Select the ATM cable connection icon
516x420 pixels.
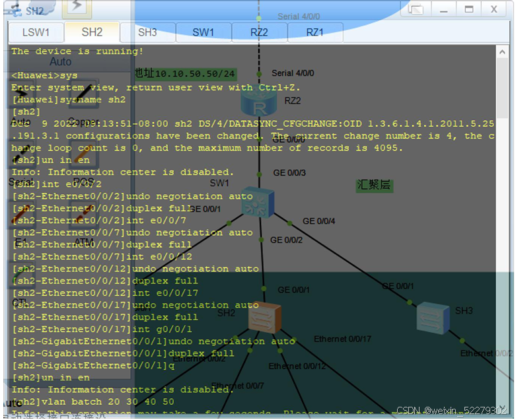point(84,215)
